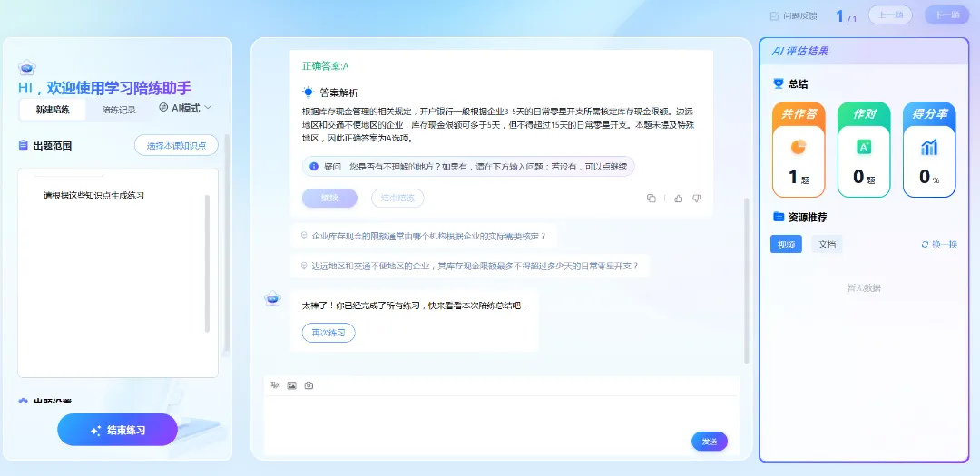Switch to the 新建陪练 tab
The width and height of the screenshot is (980, 476).
click(x=53, y=110)
